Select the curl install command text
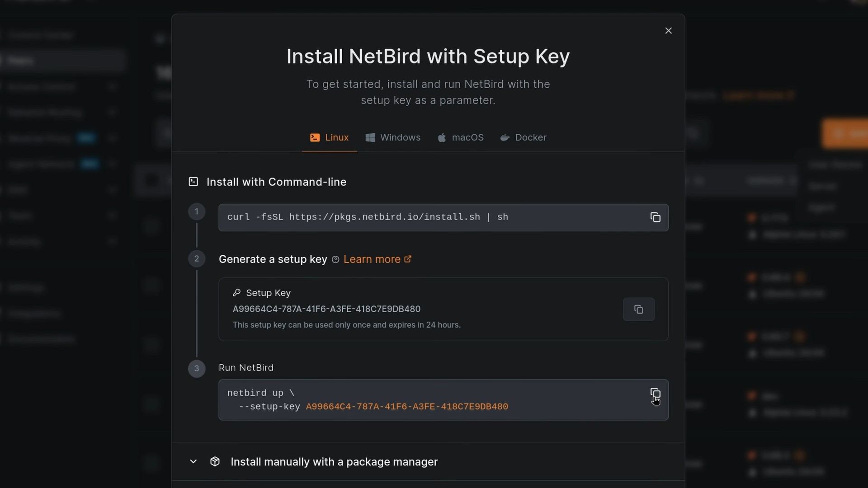868x488 pixels. pos(368,217)
